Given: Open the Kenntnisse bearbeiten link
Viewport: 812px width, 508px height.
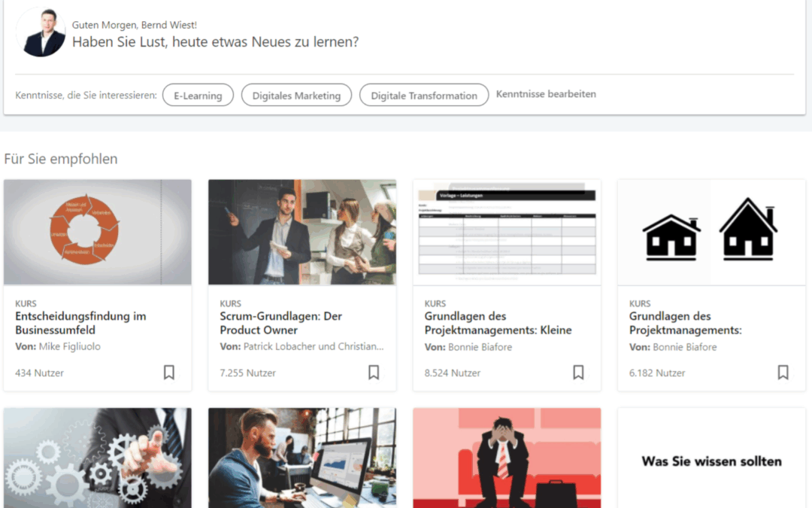Looking at the screenshot, I should click(546, 94).
